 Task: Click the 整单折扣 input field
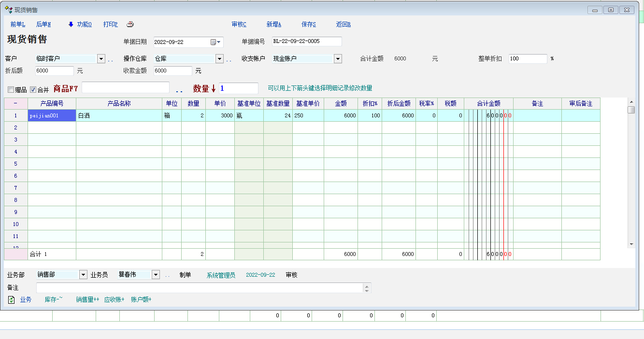tap(528, 59)
